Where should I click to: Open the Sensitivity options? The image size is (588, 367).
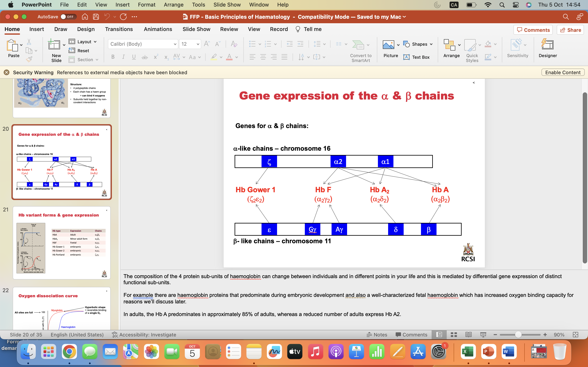coord(517,49)
